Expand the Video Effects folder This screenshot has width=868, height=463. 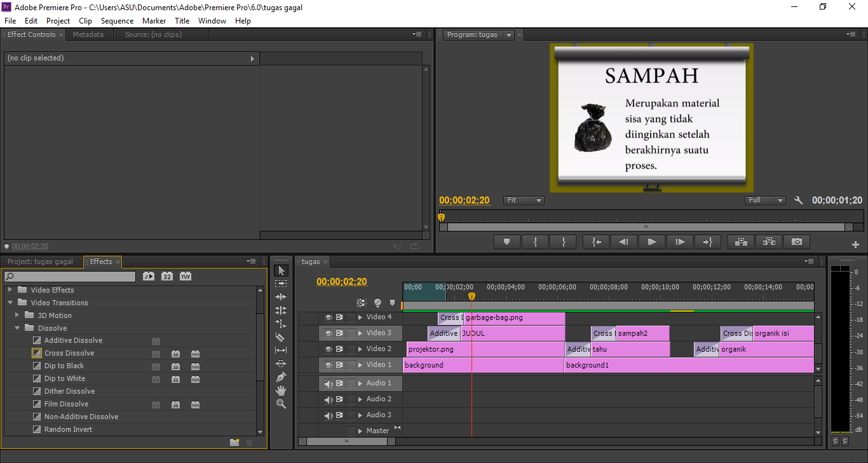point(9,289)
